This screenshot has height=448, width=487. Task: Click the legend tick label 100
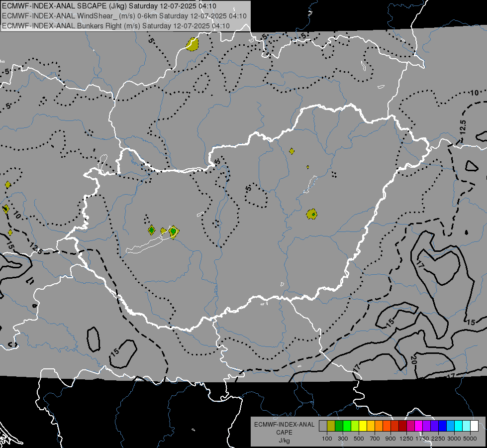point(327,439)
